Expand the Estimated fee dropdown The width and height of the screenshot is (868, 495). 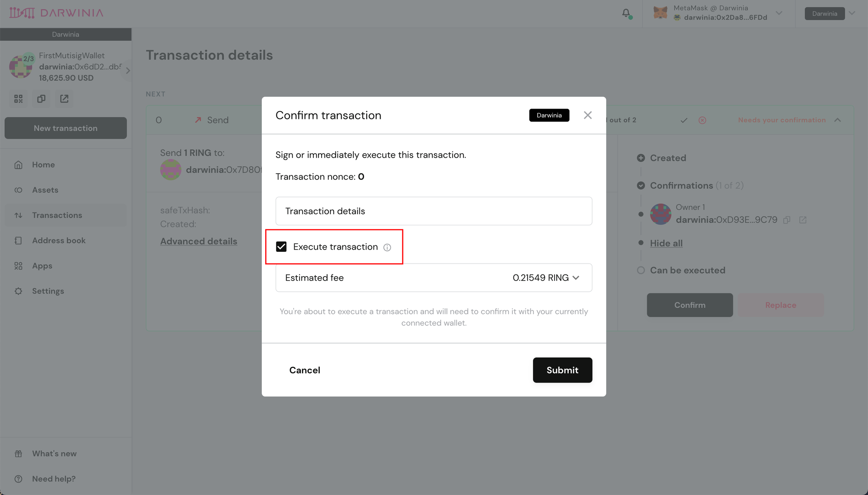pyautogui.click(x=576, y=278)
